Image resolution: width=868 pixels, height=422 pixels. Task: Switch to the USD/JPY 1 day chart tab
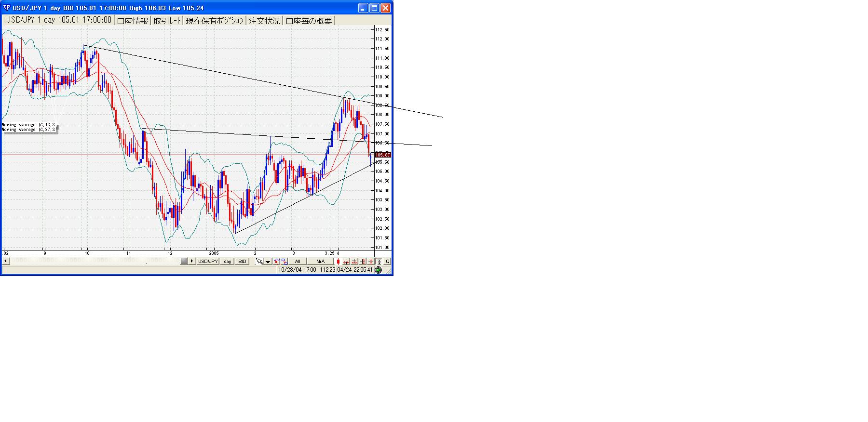click(58, 20)
